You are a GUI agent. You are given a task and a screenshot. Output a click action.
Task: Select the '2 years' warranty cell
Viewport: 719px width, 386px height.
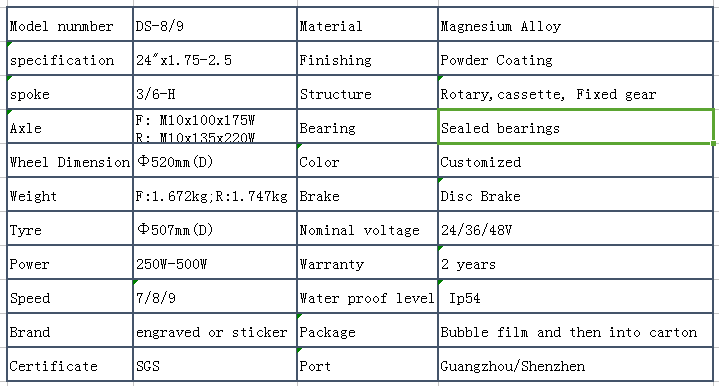click(575, 262)
